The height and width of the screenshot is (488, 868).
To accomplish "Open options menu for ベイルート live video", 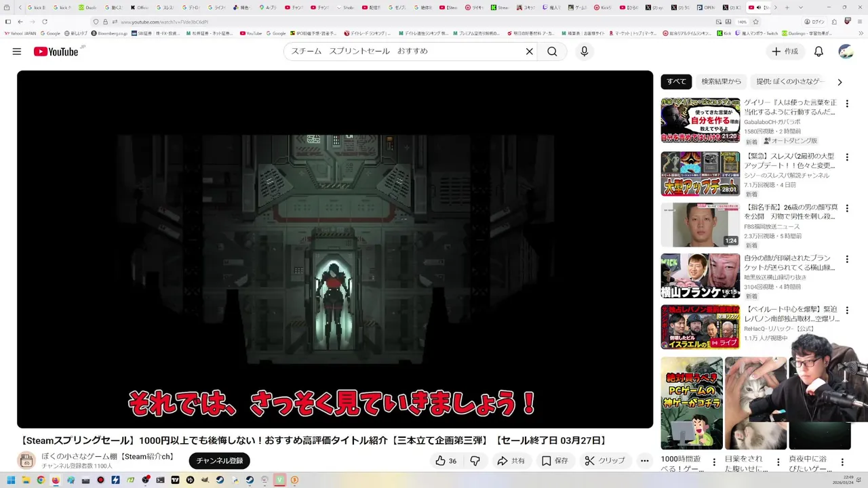I will (846, 310).
